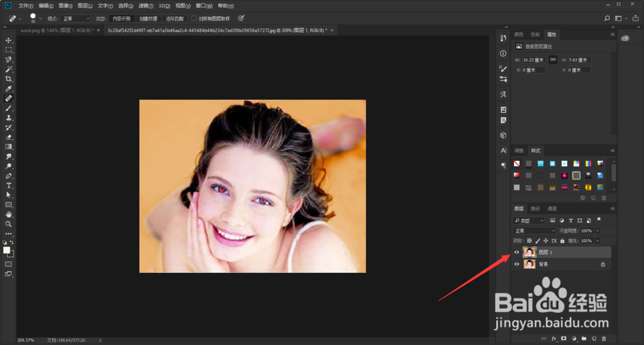Open the Paragraph panel icon
The height and width of the screenshot is (345, 644).
(503, 165)
